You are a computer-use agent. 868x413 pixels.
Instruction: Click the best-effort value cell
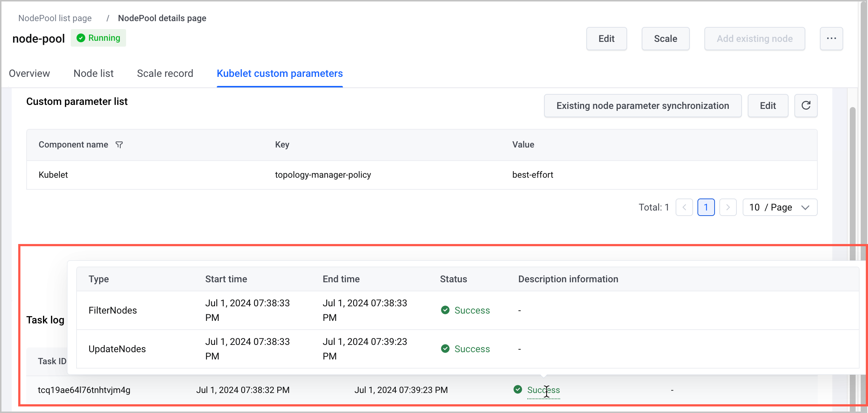(533, 175)
